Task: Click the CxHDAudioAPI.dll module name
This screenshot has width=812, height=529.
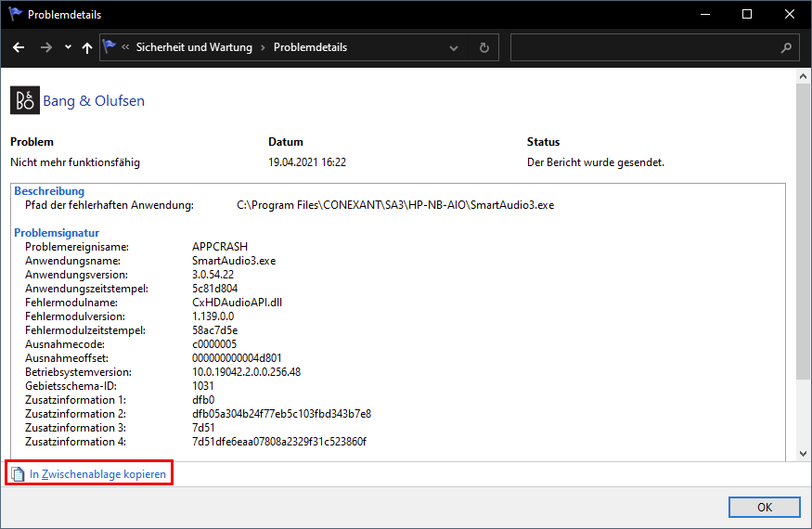Action: [x=237, y=303]
